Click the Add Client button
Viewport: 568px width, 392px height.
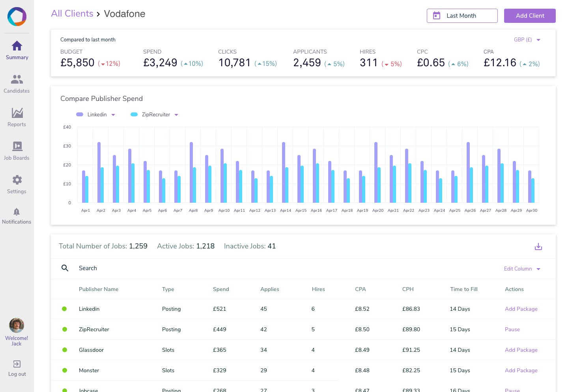[x=529, y=16]
